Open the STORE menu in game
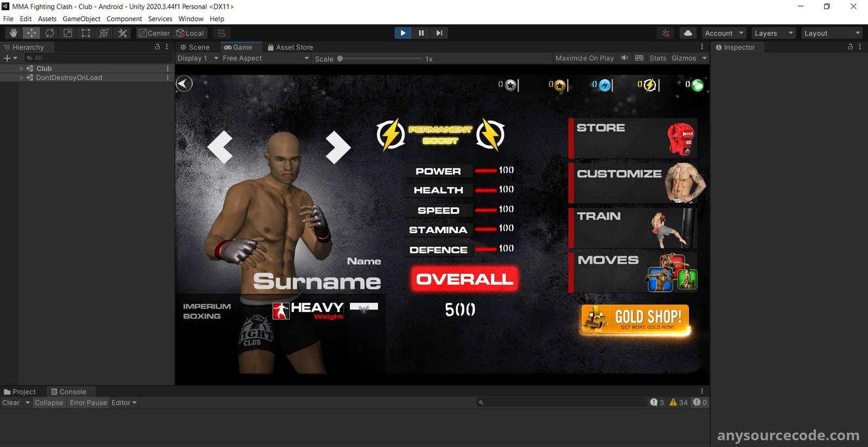Image resolution: width=868 pixels, height=447 pixels. click(633, 138)
